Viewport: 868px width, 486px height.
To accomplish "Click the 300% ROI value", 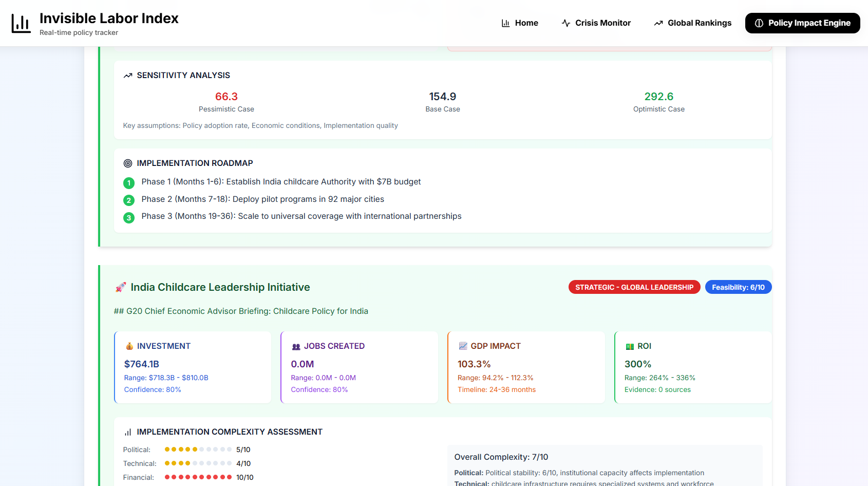I will click(638, 364).
